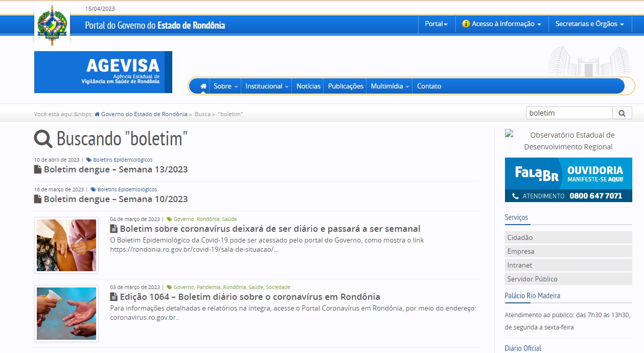Open Boletim dengue – Semana 13/2023
Image resolution: width=644 pixels, height=353 pixels.
tap(116, 169)
